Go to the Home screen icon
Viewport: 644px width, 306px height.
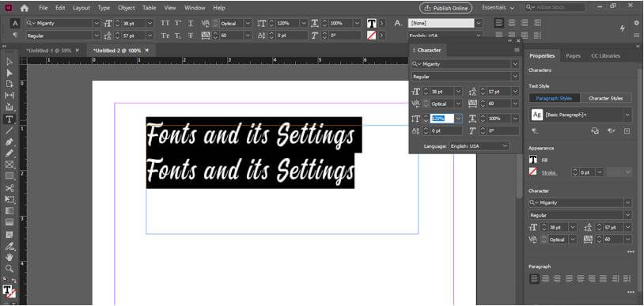[x=25, y=8]
